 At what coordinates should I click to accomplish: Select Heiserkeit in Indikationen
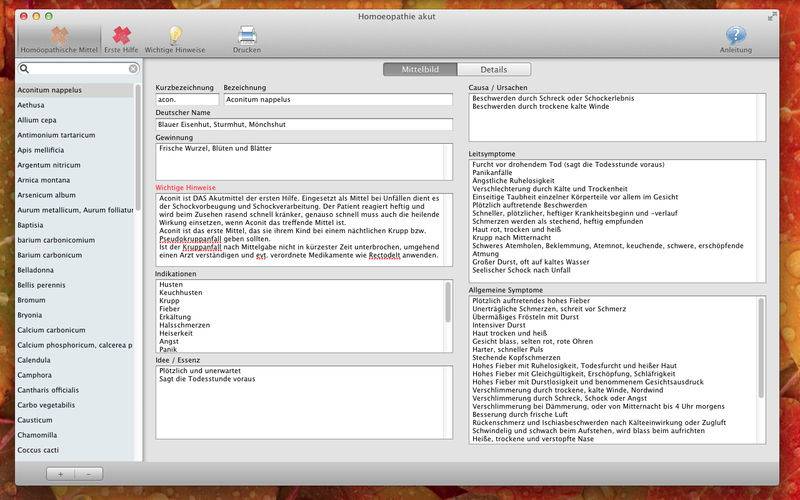[176, 334]
